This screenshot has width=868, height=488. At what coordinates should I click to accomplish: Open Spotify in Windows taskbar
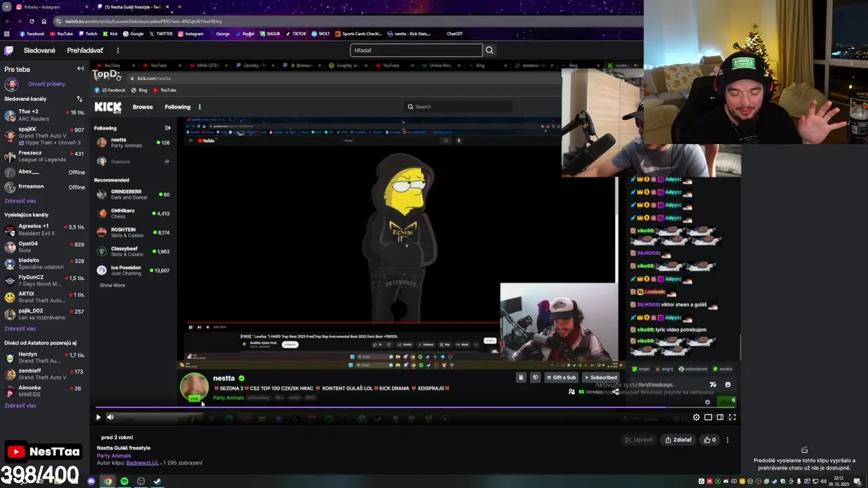[124, 481]
